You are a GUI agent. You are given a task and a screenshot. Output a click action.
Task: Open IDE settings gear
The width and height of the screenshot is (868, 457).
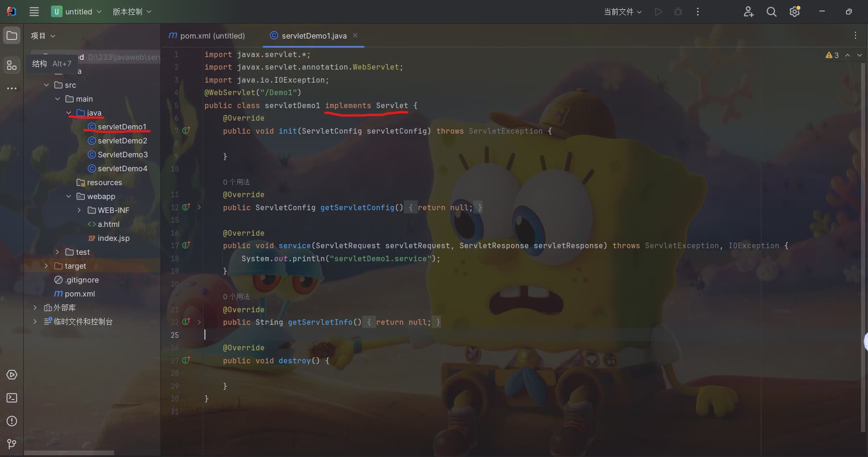click(x=795, y=12)
